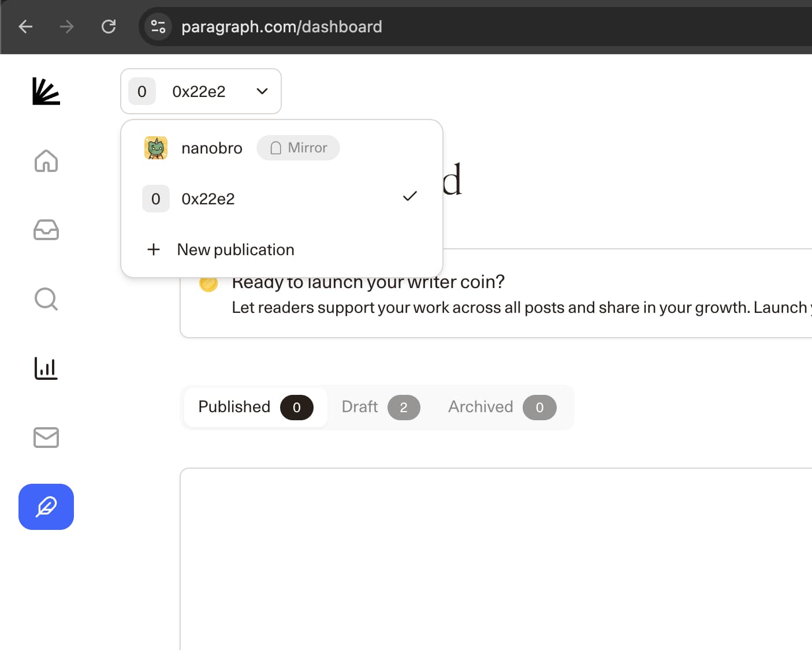Click the coin icon beside writer coin banner
Image resolution: width=812 pixels, height=650 pixels.
[208, 282]
